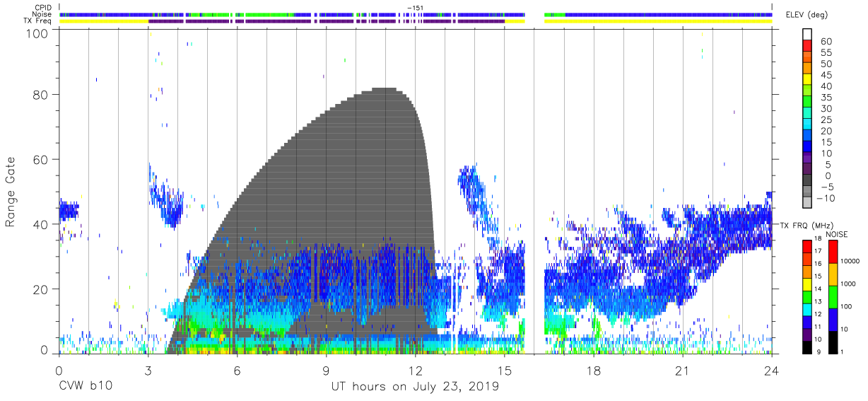The height and width of the screenshot is (401, 868).
Task: Click the black 9 MHz frequency swatch
Action: pos(807,347)
